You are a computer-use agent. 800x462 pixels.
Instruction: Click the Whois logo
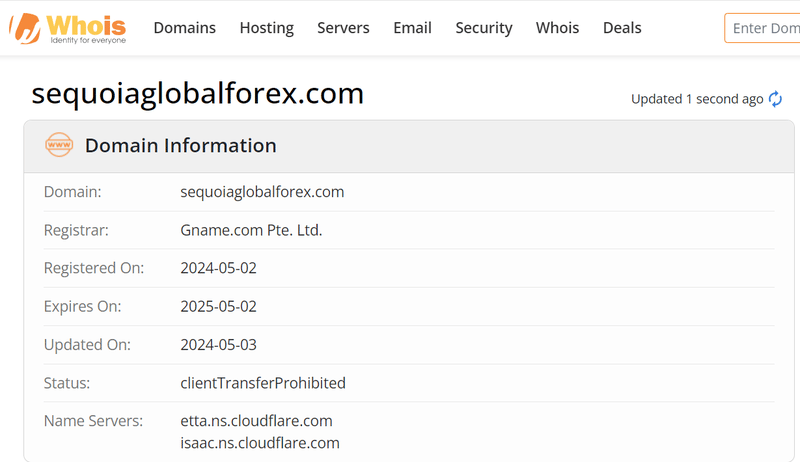[69, 29]
